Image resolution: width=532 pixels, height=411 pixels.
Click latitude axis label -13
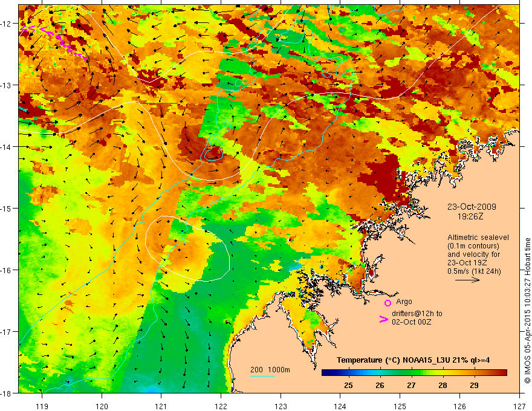[x=7, y=85]
